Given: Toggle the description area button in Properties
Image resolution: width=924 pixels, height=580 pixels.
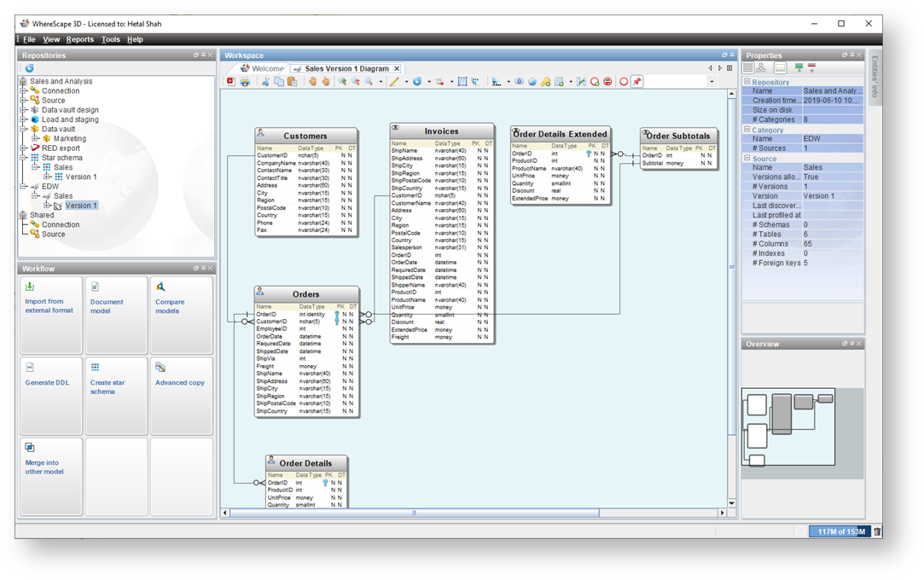Looking at the screenshot, I should coord(780,68).
